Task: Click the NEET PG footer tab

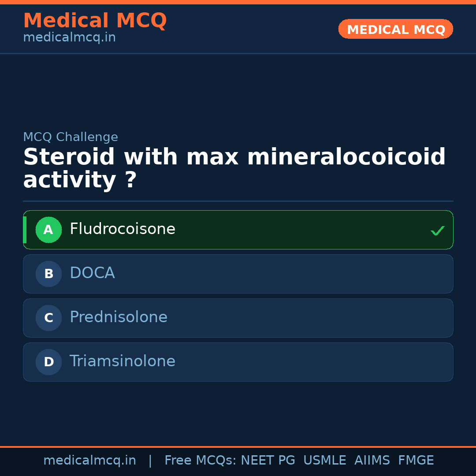Action: [x=268, y=460]
